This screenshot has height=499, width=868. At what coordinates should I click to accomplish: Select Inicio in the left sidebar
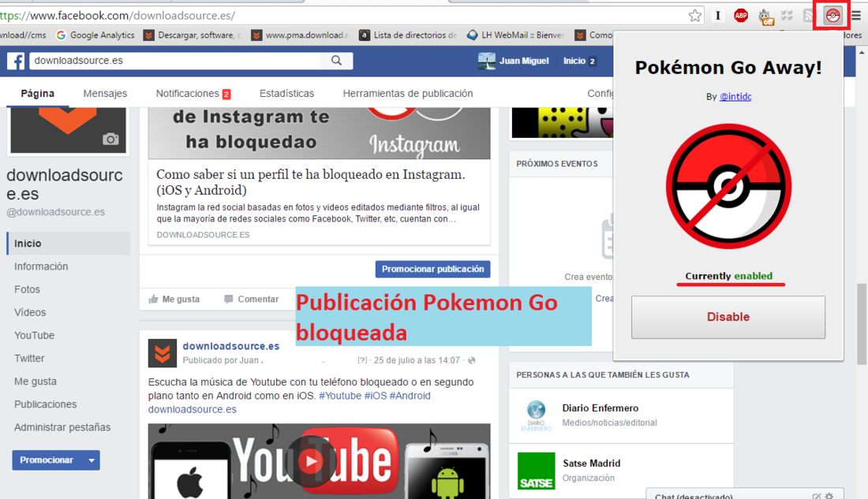[69, 244]
